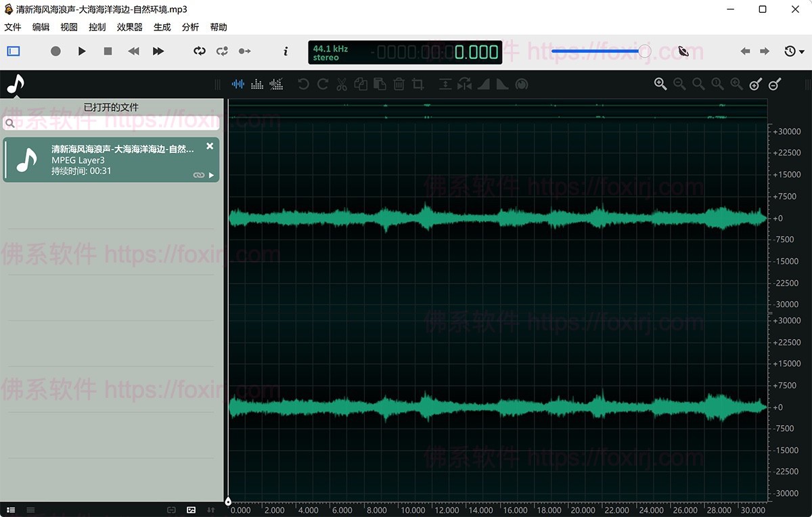Close the opened mp3 file entry
812x517 pixels.
coord(210,146)
